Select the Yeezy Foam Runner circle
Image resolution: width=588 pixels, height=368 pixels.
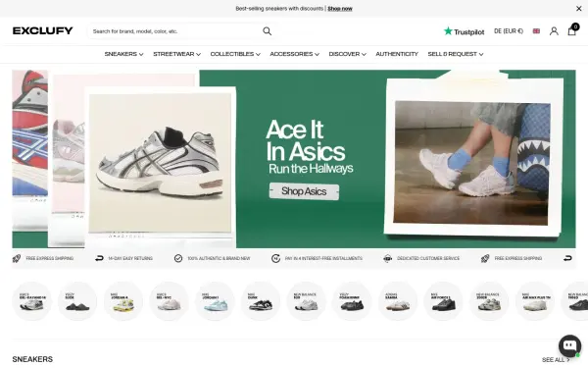[352, 301]
